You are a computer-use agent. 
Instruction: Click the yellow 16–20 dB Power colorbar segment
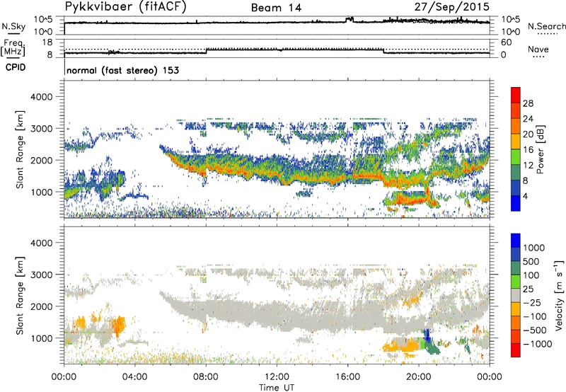coord(516,142)
